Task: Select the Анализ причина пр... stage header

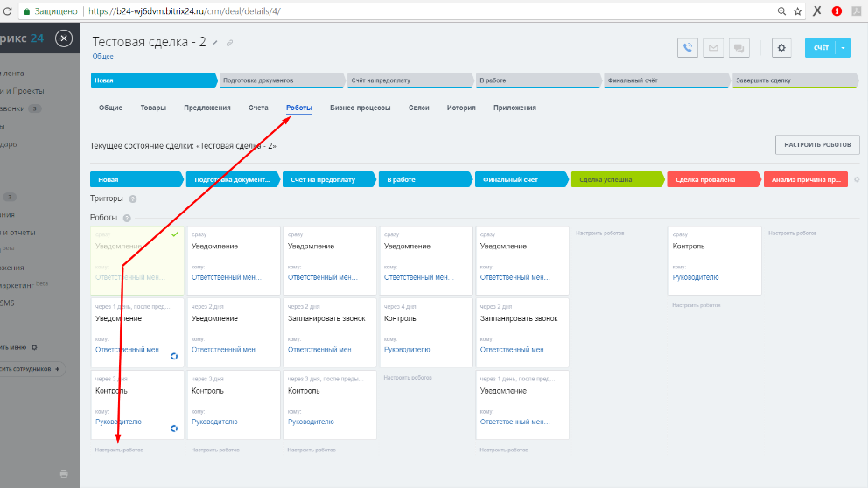Action: point(806,180)
